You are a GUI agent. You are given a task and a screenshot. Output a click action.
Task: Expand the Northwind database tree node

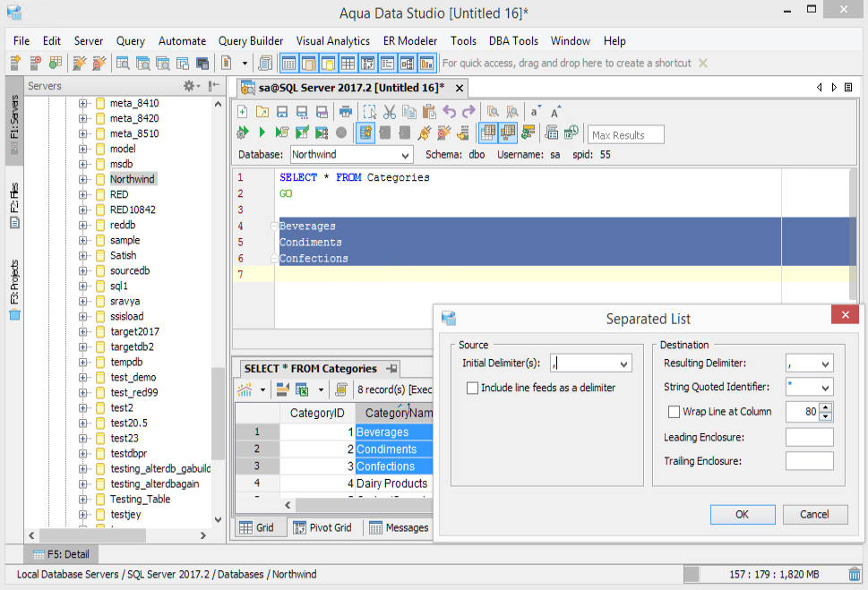pos(83,179)
